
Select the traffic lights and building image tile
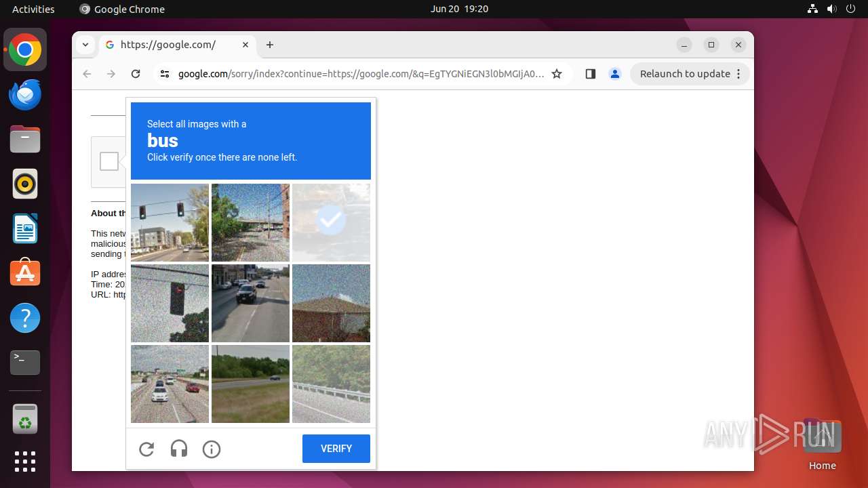click(170, 222)
